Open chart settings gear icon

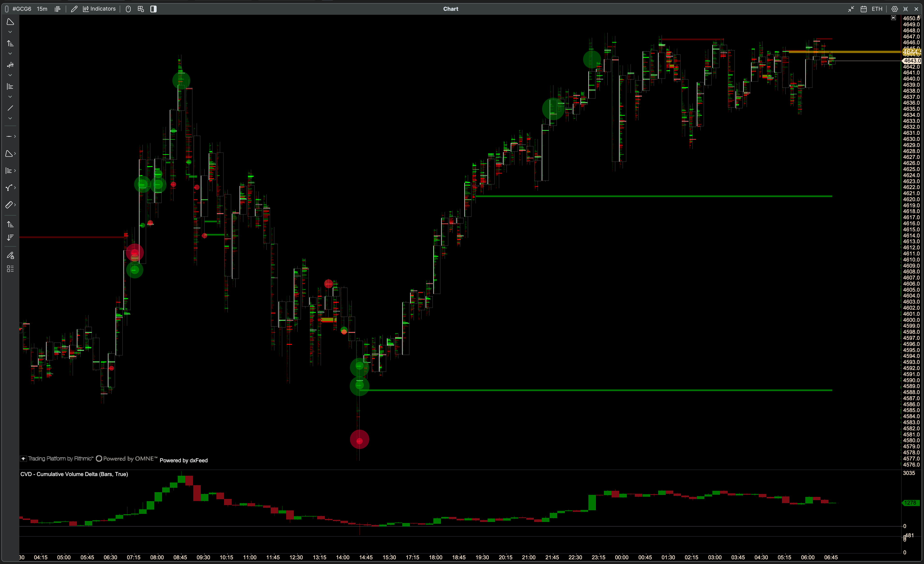click(x=894, y=9)
